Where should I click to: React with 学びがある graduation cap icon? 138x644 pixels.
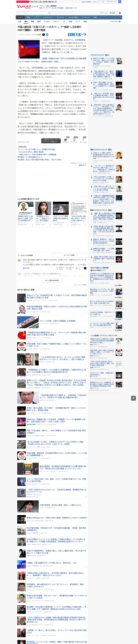(66, 140)
